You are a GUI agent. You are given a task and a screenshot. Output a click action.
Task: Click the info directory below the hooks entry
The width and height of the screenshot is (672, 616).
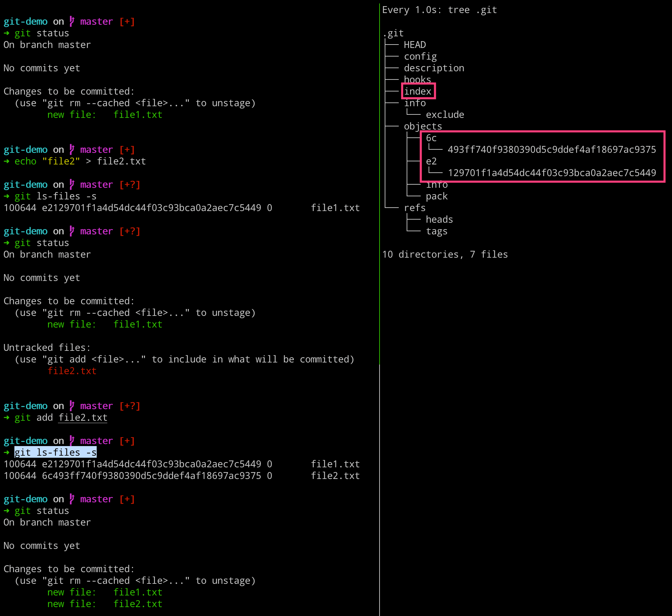(415, 103)
